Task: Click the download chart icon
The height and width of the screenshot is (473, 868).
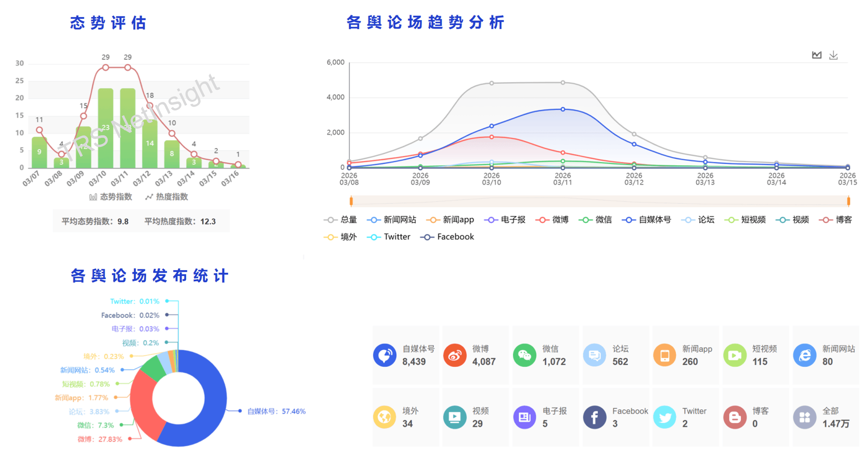Action: pyautogui.click(x=833, y=55)
